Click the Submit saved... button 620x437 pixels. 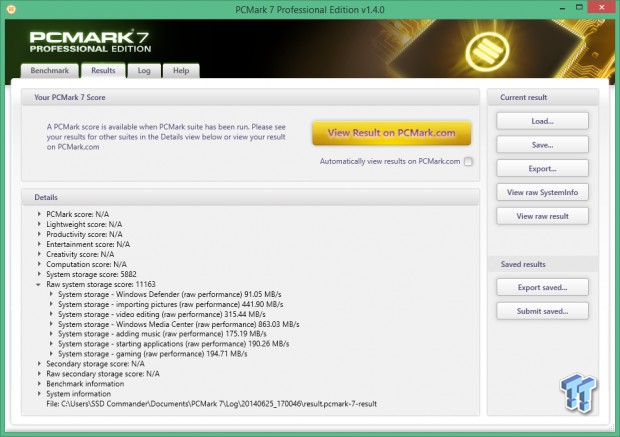pyautogui.click(x=542, y=311)
